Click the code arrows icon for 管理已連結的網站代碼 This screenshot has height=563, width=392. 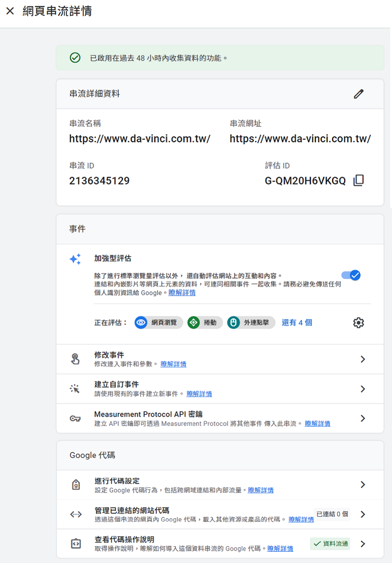click(x=76, y=514)
